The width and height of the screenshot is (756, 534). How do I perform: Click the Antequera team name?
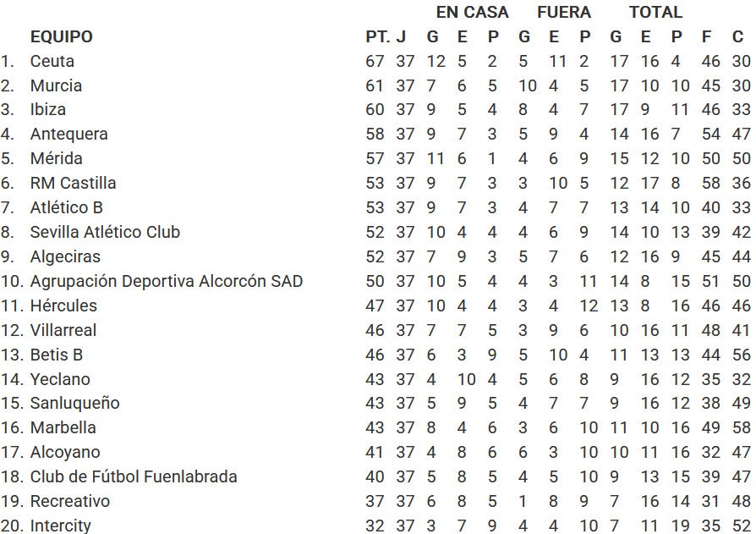coord(69,134)
